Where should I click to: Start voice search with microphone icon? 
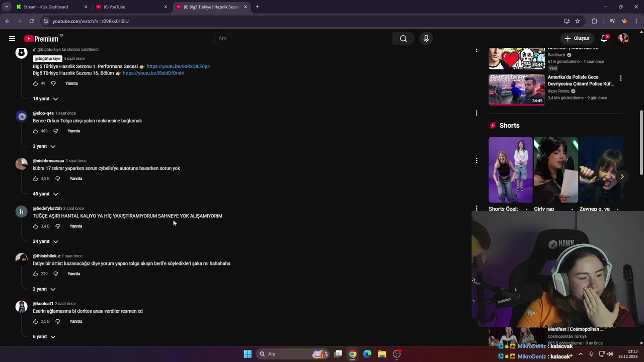tap(426, 39)
